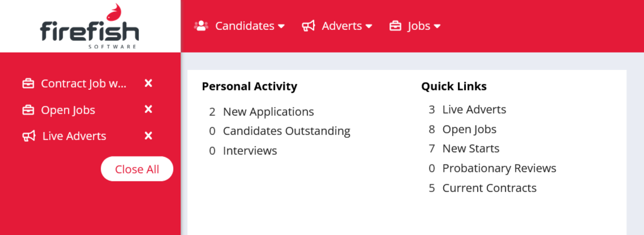The height and width of the screenshot is (235, 644).
Task: Click briefcase icon beside Contract Job tab
Action: tap(28, 84)
